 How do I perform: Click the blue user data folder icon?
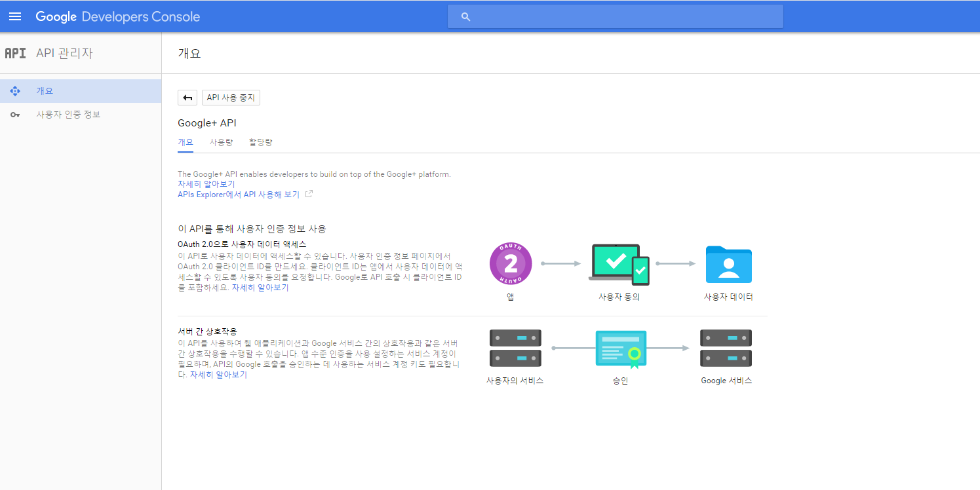pyautogui.click(x=728, y=264)
